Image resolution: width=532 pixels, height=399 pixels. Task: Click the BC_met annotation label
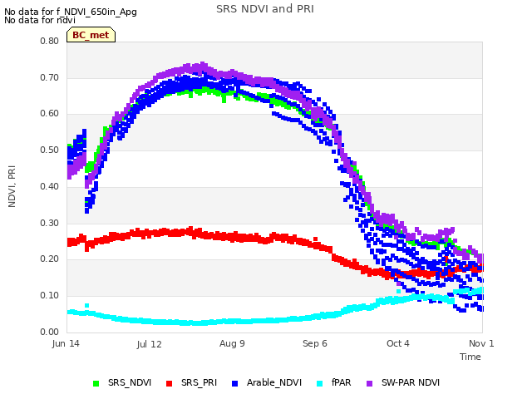point(91,35)
